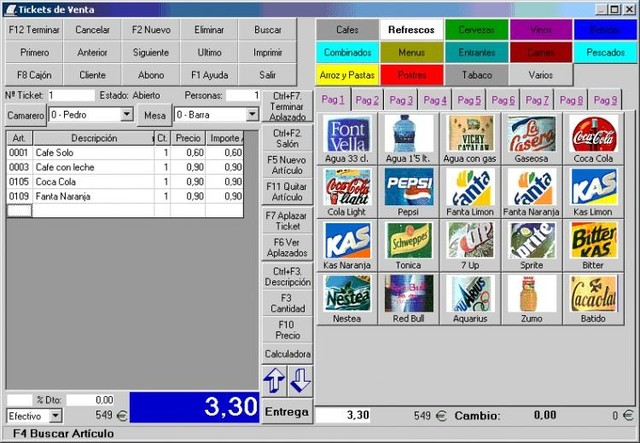Click F6 Ver Aplazados button
The height and width of the screenshot is (443, 640).
tap(287, 247)
